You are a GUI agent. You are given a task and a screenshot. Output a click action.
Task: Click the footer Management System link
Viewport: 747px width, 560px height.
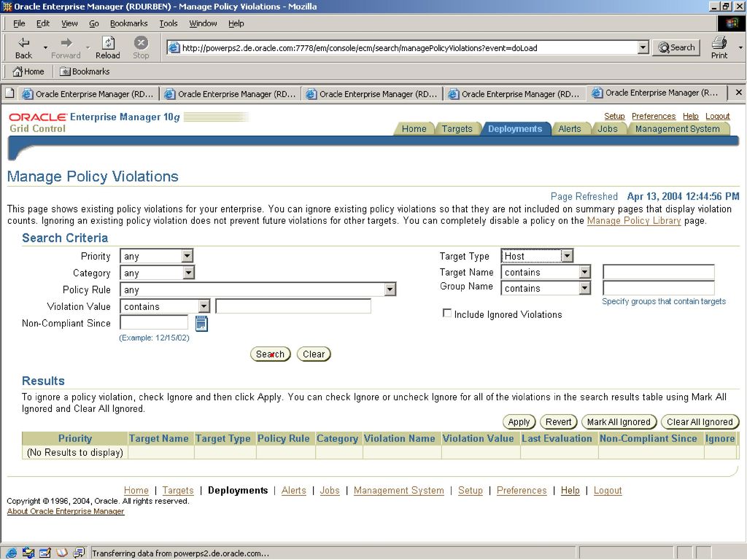pos(399,491)
